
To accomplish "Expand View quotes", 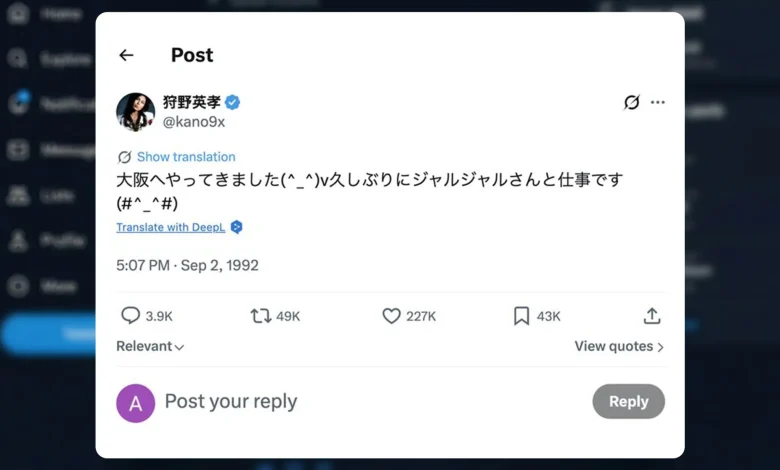I will [x=619, y=346].
